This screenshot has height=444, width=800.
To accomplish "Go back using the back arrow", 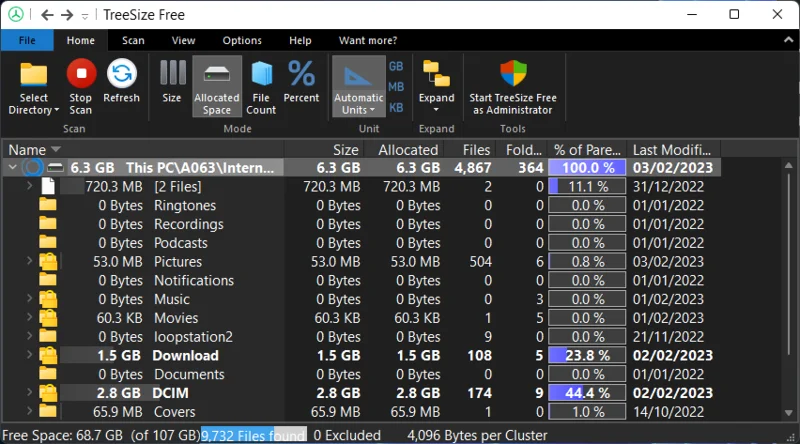I will (x=47, y=15).
